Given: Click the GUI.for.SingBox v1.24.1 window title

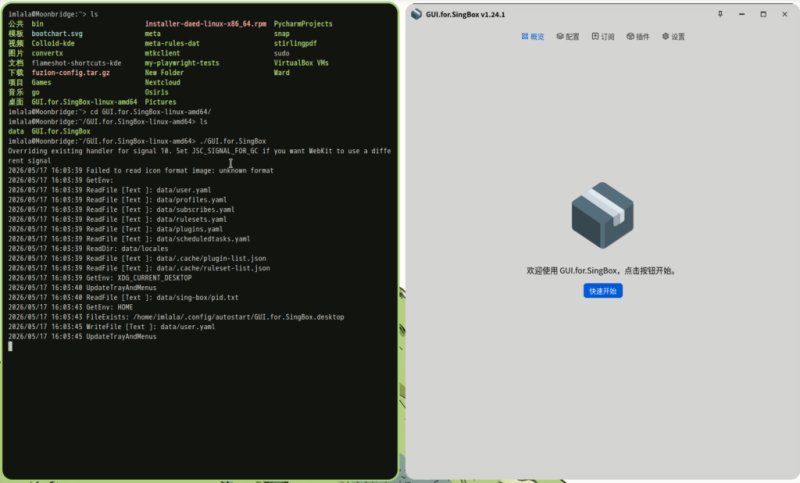Looking at the screenshot, I should (465, 15).
